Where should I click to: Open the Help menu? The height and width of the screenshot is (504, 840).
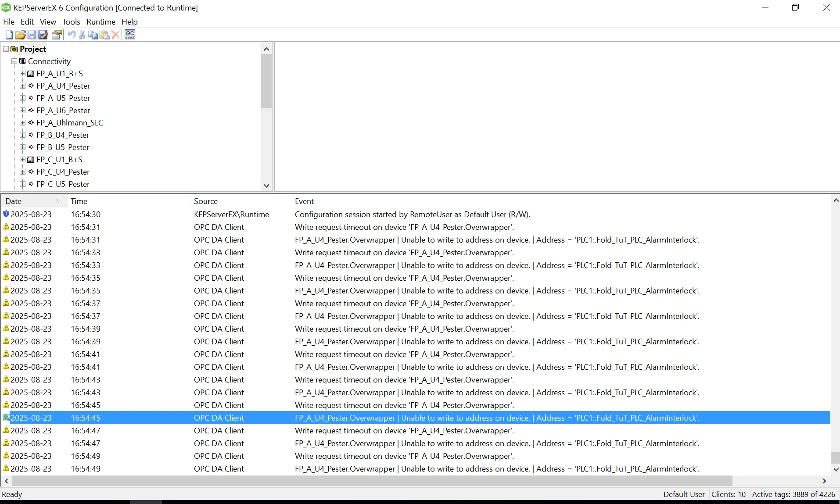[129, 22]
